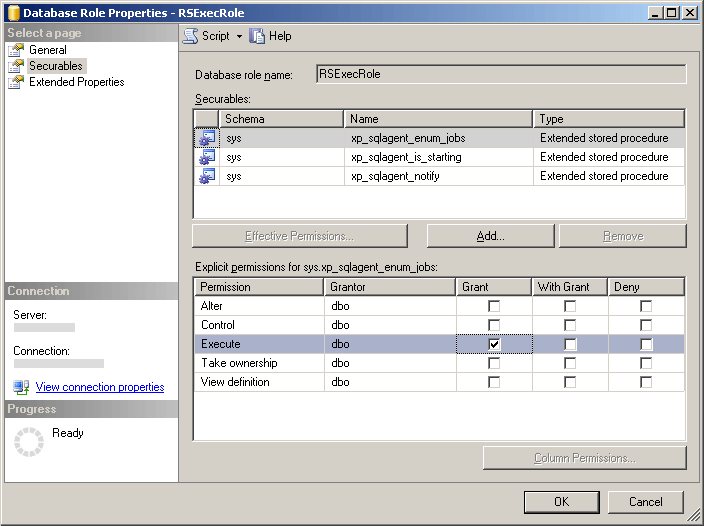The width and height of the screenshot is (704, 526).
Task: Grab the window resize grip corner
Action: click(694, 516)
